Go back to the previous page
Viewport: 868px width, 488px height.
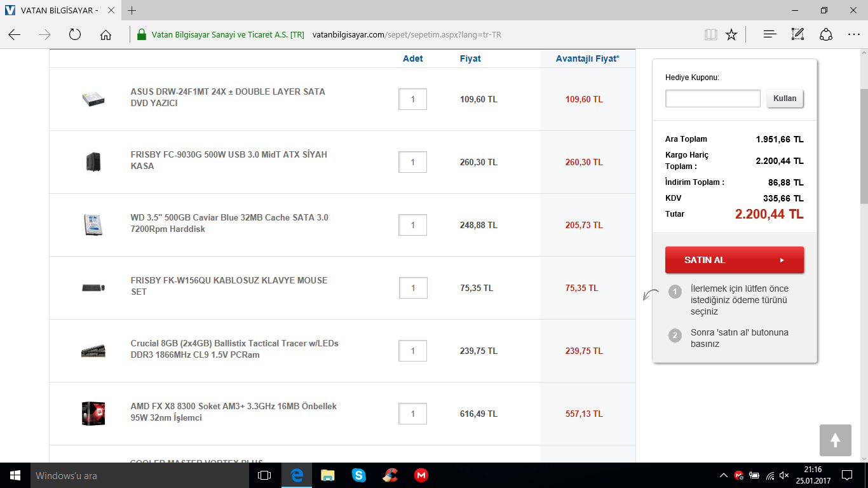(x=14, y=34)
